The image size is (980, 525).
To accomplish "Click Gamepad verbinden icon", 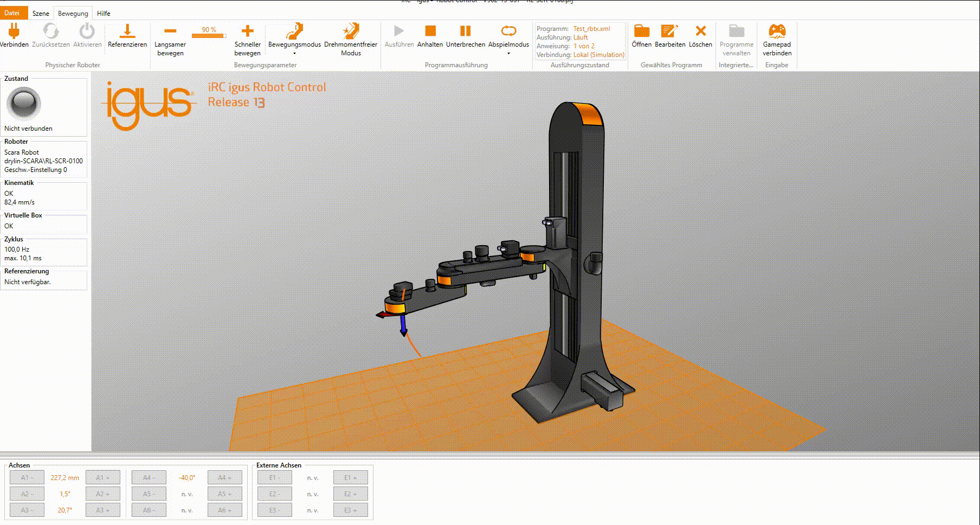I will tap(777, 31).
